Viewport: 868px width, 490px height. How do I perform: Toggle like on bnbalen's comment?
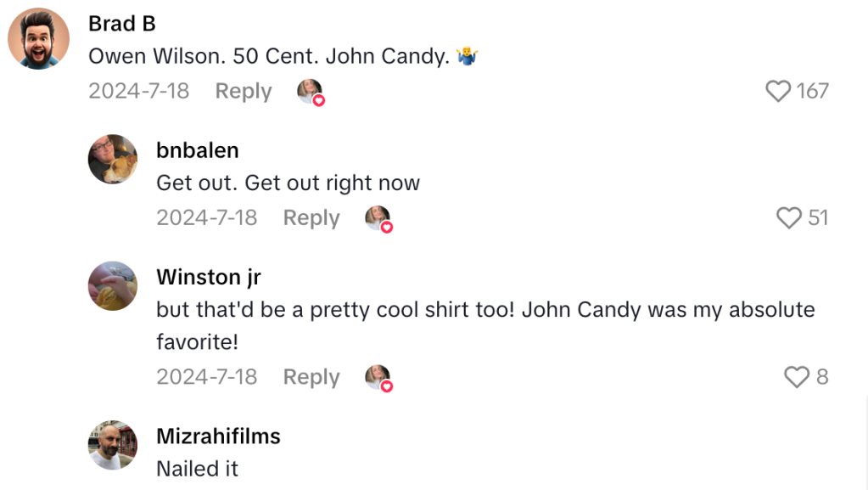click(x=791, y=217)
